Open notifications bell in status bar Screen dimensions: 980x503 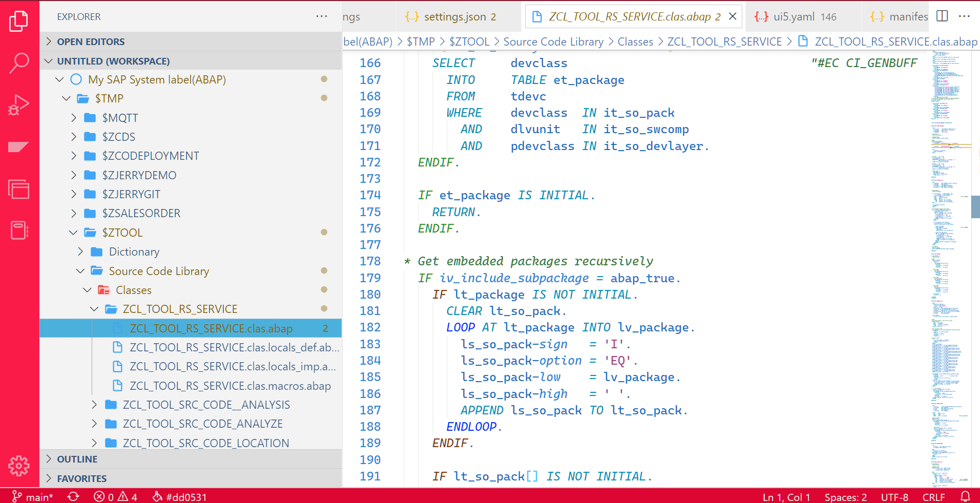pyautogui.click(x=965, y=496)
